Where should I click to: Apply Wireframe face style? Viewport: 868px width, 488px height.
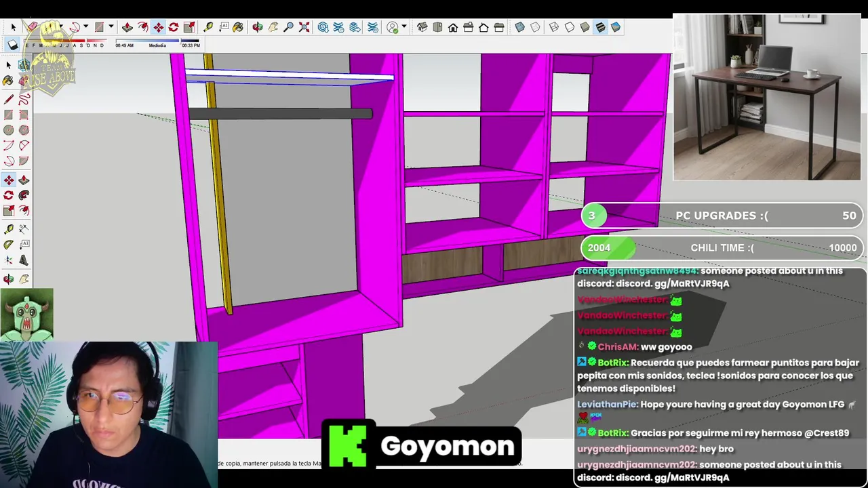pyautogui.click(x=554, y=27)
